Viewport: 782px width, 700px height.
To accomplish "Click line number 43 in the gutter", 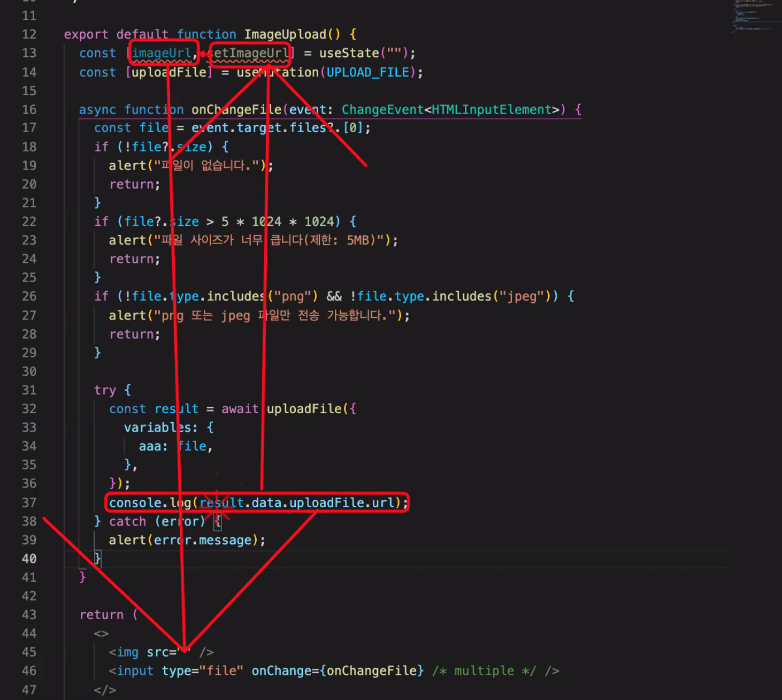I will tap(29, 614).
